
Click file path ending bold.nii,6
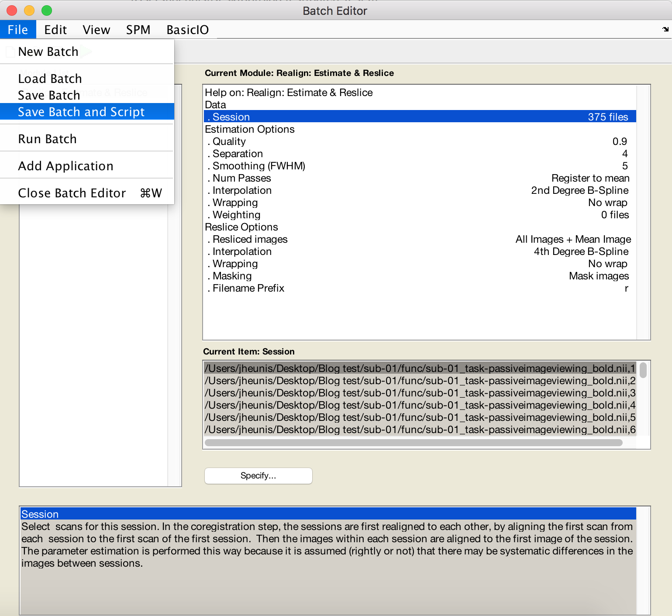tap(420, 430)
